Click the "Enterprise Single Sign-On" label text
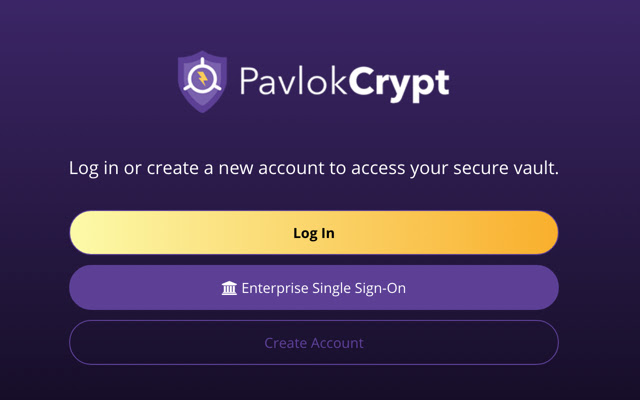Screen dimensions: 640x400 [x=323, y=288]
